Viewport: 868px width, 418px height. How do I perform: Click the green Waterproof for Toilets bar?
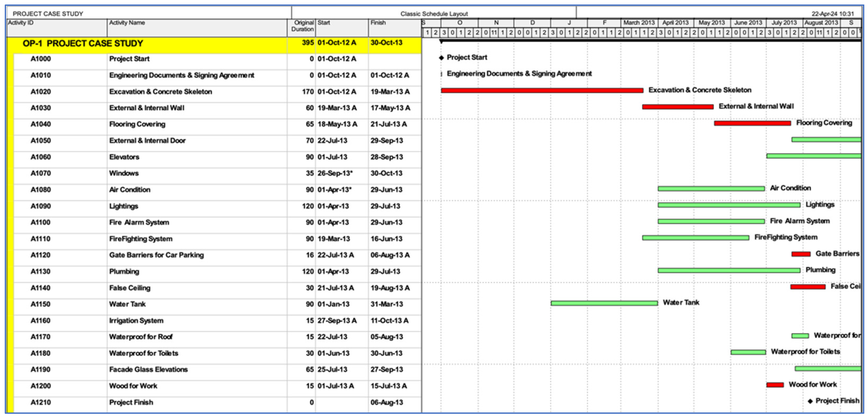pos(748,352)
